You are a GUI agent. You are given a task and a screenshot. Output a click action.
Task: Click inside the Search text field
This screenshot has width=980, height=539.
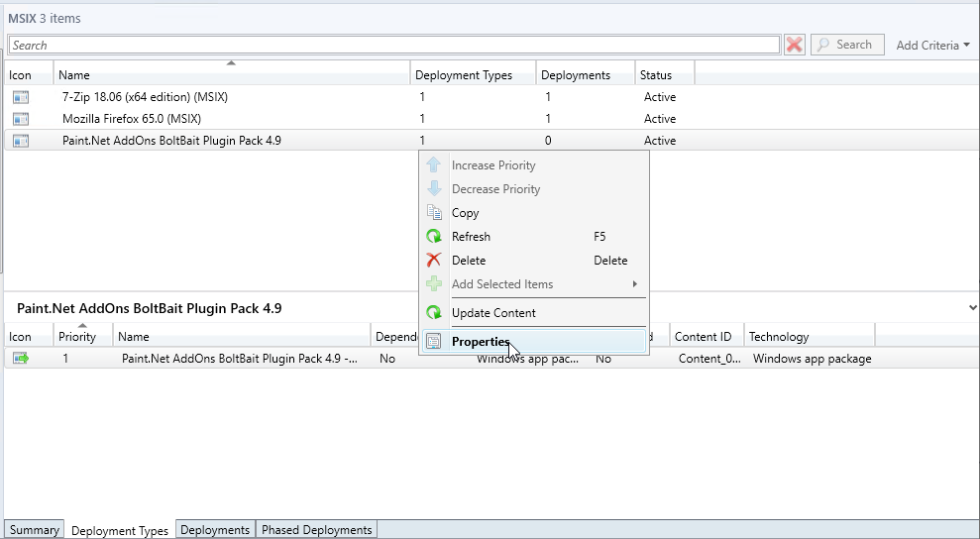pos(393,45)
